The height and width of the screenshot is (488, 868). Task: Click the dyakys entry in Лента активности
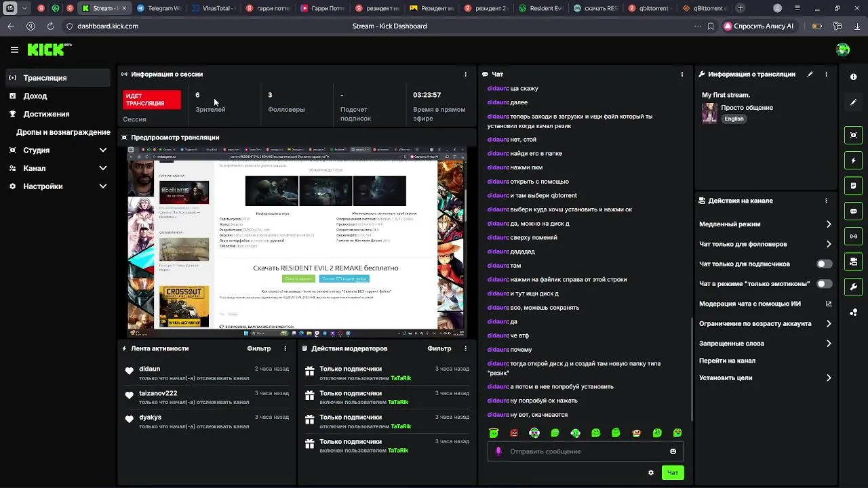(x=208, y=422)
